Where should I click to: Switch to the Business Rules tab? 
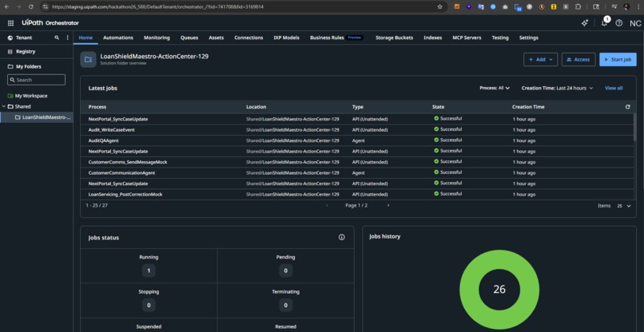point(337,38)
